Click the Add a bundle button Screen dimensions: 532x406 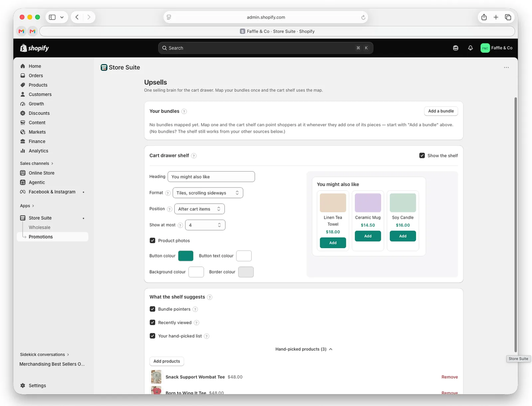441,111
